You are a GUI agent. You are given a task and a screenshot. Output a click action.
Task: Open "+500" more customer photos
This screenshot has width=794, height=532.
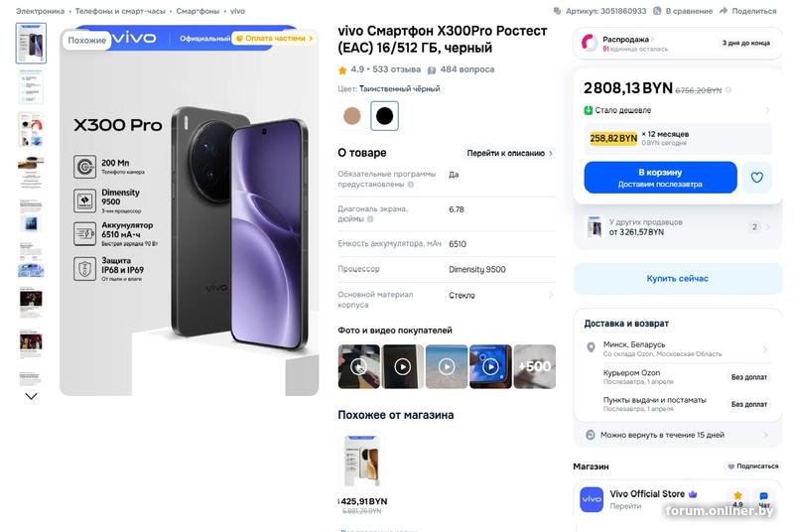pos(534,365)
